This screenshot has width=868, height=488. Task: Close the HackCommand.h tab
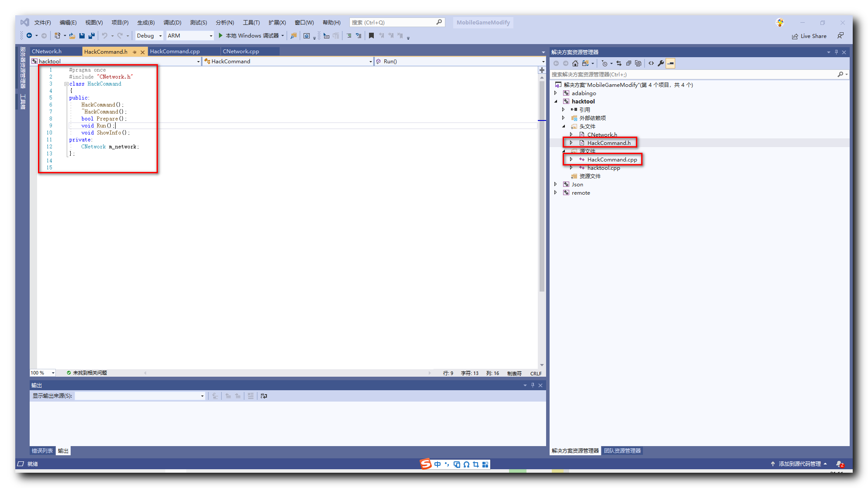142,52
